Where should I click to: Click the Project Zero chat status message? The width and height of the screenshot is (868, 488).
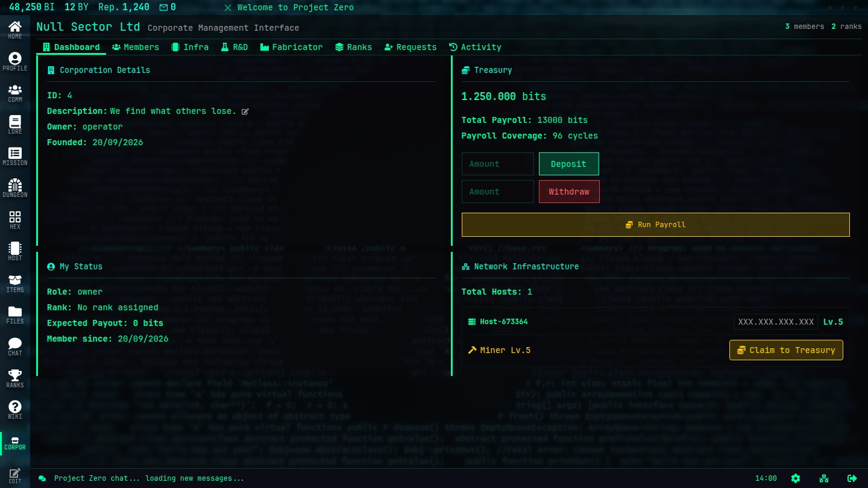coord(149,478)
